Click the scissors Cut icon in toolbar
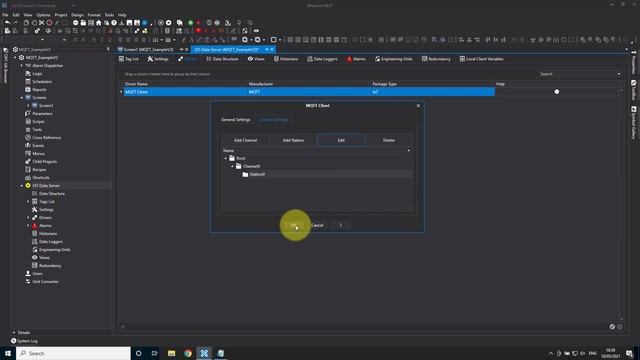Screen dimensions: 640x360 pyautogui.click(x=42, y=23)
